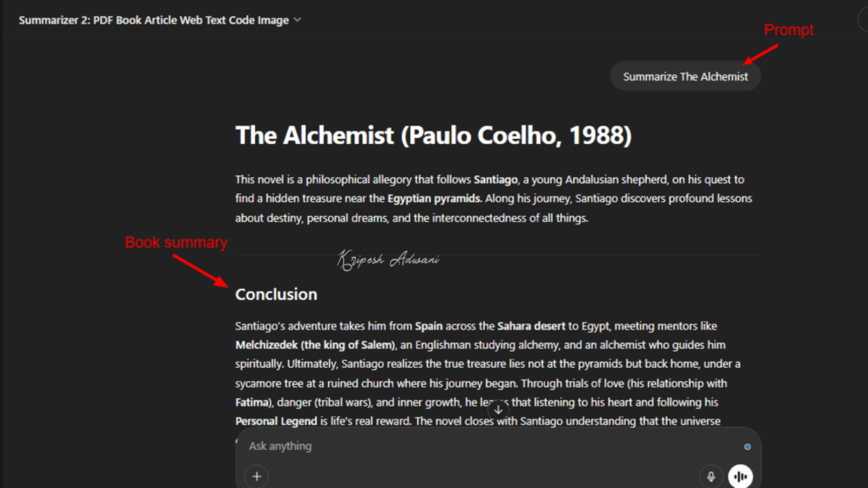Click the plus attach button in composer

pyautogui.click(x=257, y=476)
